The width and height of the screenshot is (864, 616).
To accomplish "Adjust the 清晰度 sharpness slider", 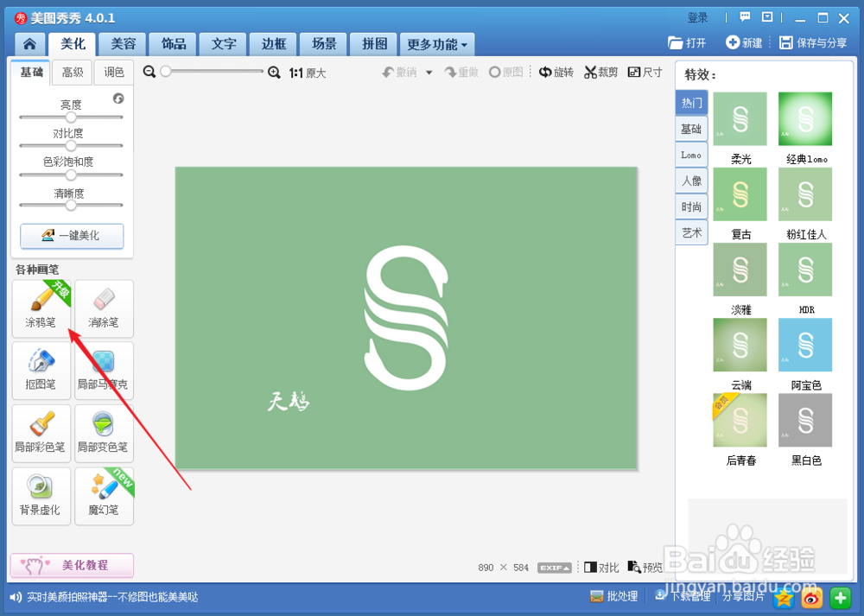I will (x=71, y=205).
